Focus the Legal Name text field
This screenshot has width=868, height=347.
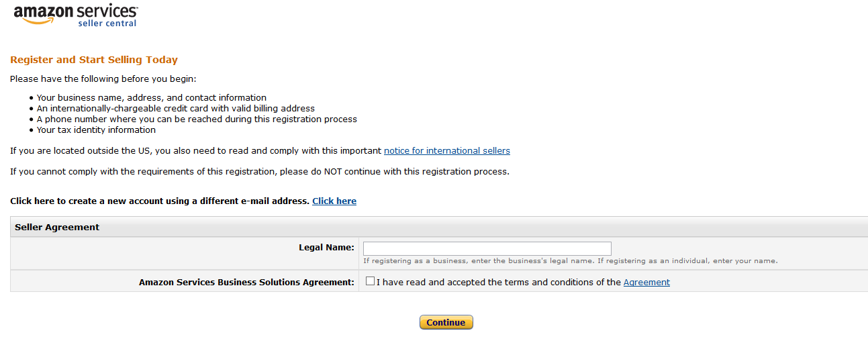487,248
